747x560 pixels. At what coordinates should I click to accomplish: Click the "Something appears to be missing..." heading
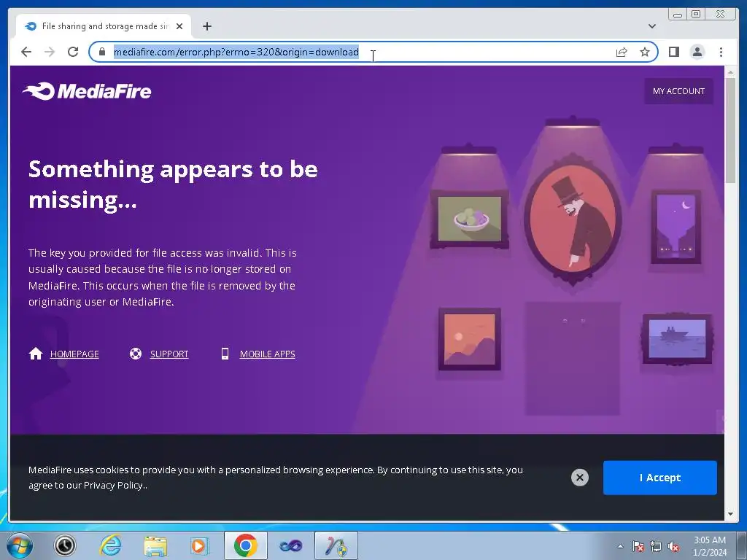pos(173,184)
